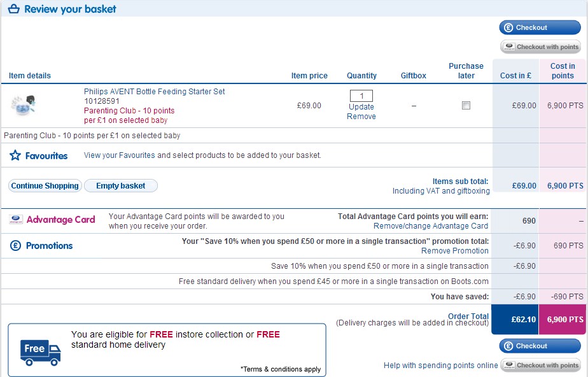The height and width of the screenshot is (377, 588).
Task: Click the Empty basket button
Action: click(121, 186)
